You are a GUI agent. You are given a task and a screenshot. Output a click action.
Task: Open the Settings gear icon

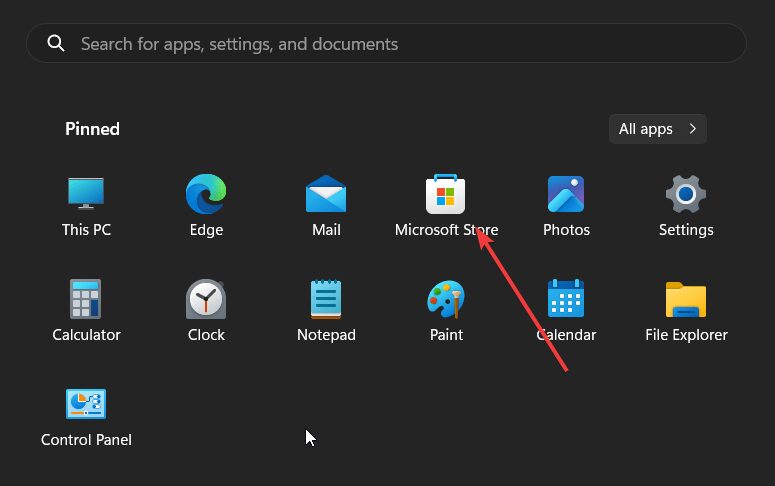click(686, 194)
